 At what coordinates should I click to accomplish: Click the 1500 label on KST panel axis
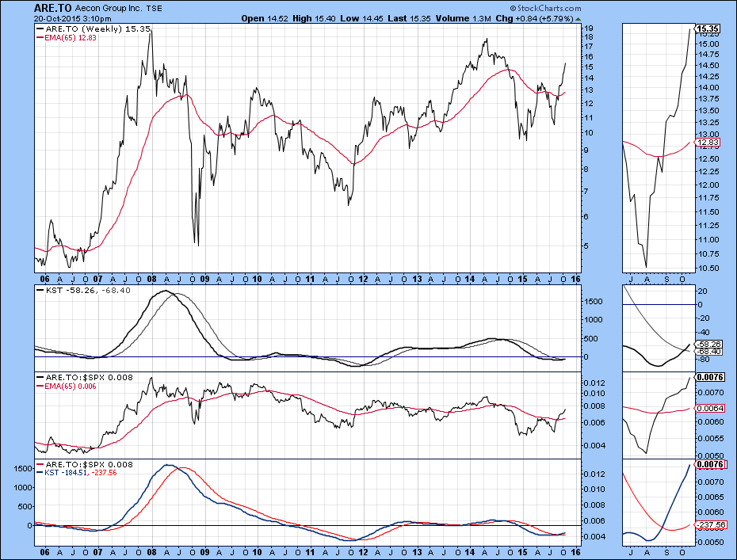[x=594, y=302]
